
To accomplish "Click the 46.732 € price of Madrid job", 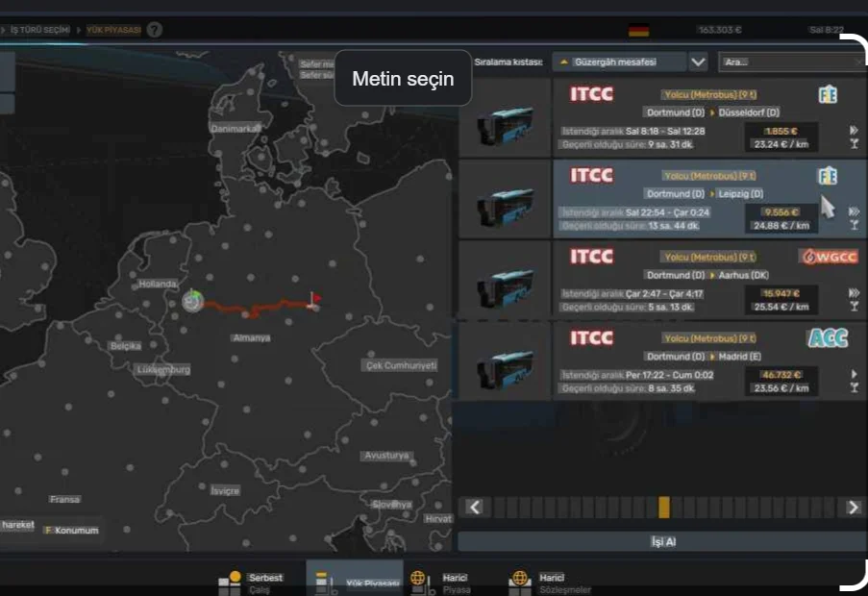I will pyautogui.click(x=781, y=375).
